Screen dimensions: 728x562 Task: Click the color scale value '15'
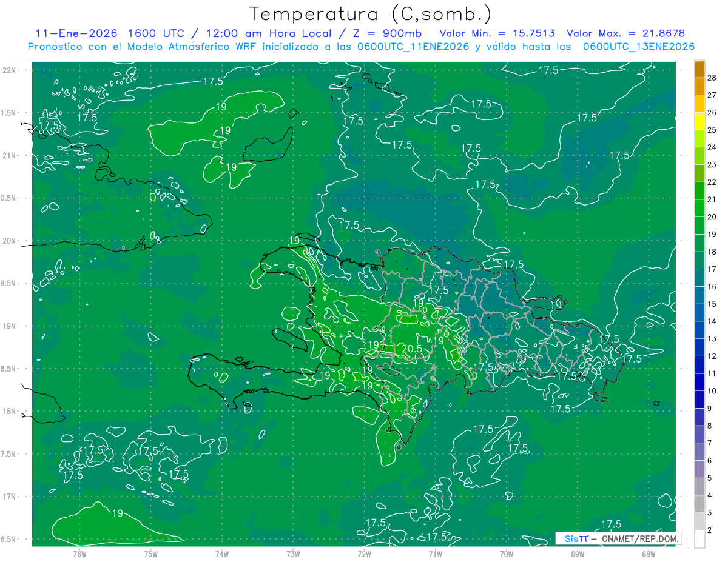coord(713,304)
